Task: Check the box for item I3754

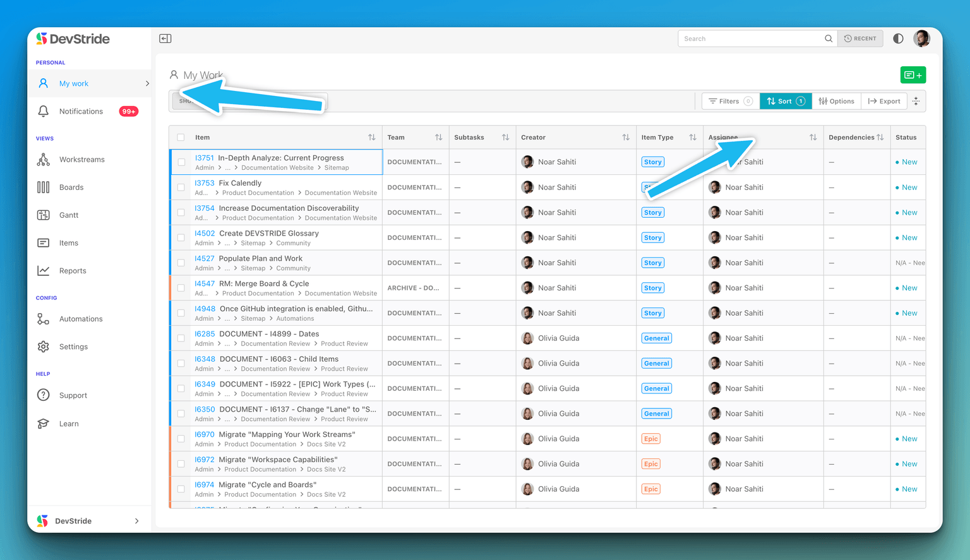Action: [181, 213]
